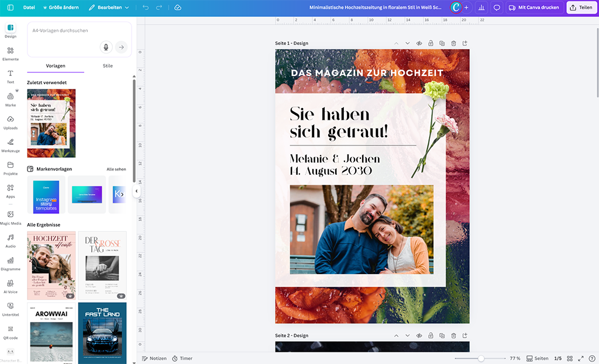Switch to the Vorlagen tab
This screenshot has height=364, width=599.
[56, 65]
